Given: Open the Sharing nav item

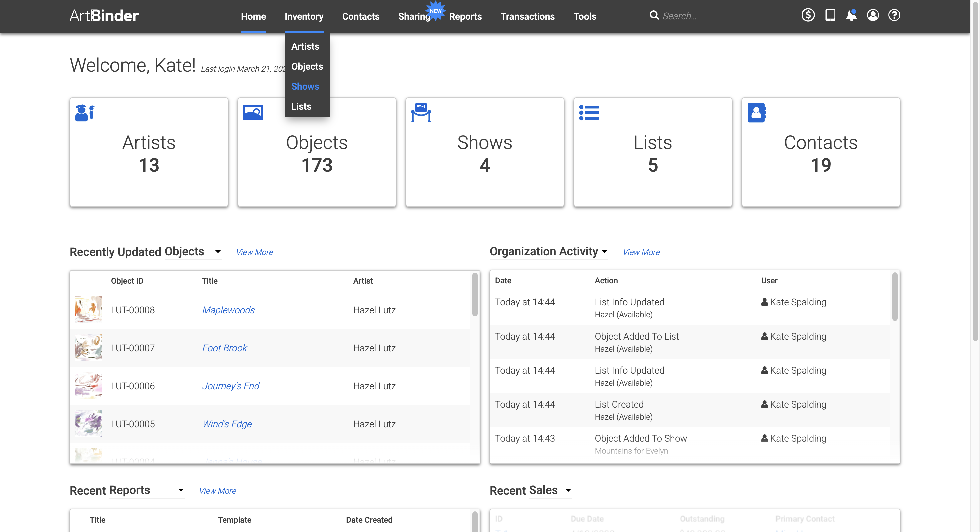Looking at the screenshot, I should click(414, 16).
